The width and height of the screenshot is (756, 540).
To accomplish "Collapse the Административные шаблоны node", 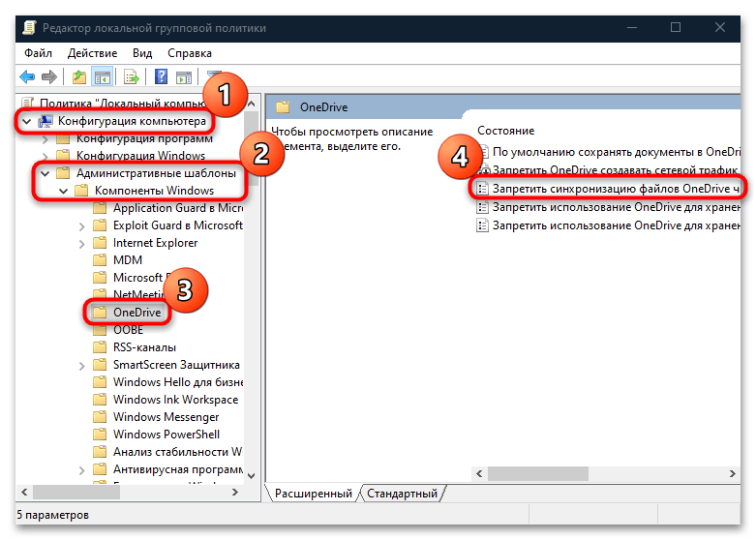I will tap(45, 173).
